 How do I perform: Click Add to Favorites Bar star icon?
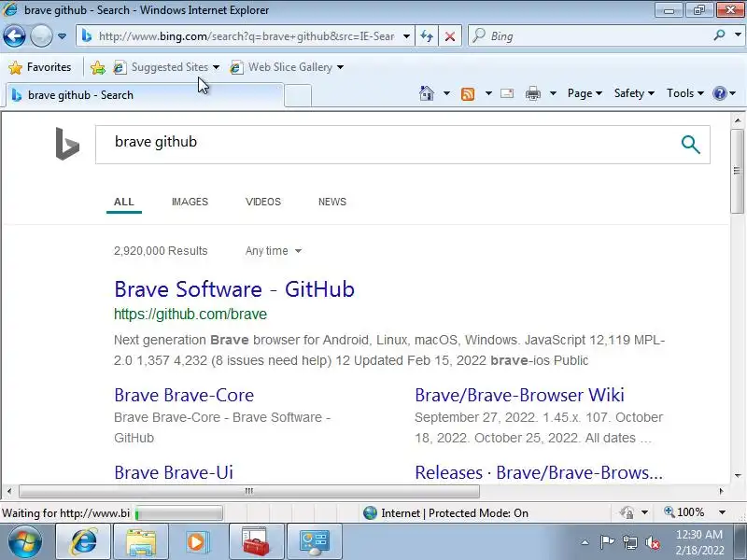[x=98, y=67]
